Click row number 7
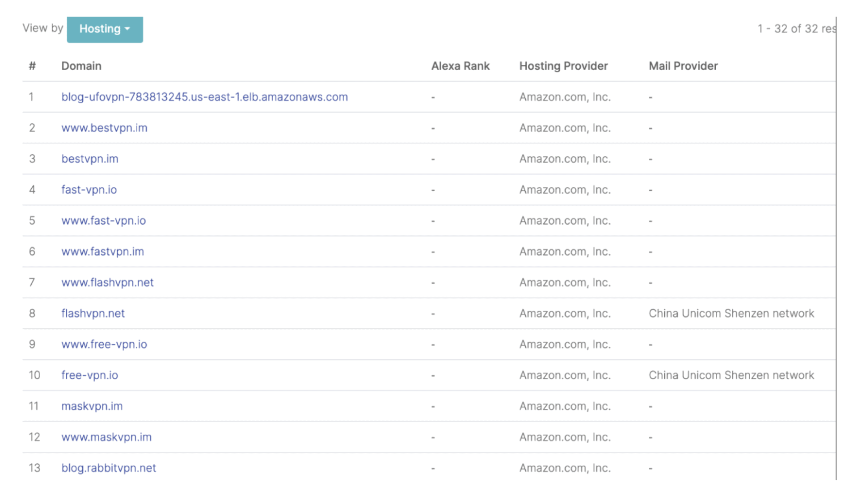 click(x=32, y=282)
